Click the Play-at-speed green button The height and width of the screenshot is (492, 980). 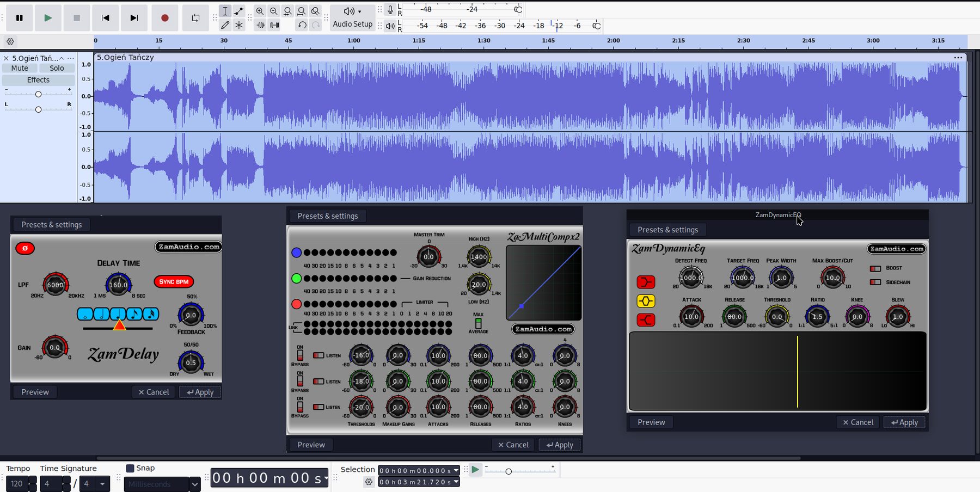(475, 470)
